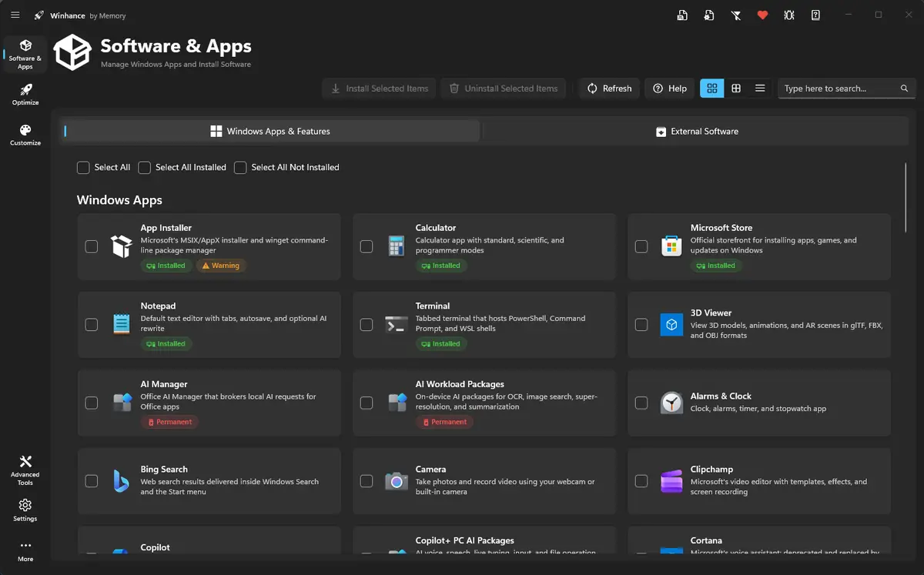Click the Camera app title

430,470
